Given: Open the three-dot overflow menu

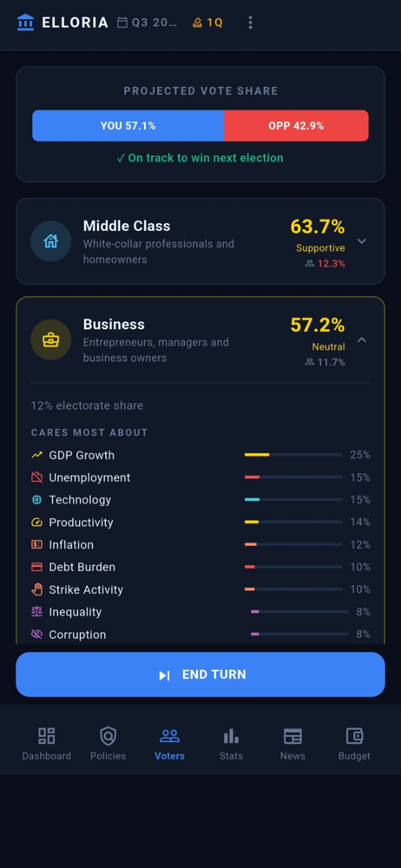Looking at the screenshot, I should coord(250,23).
